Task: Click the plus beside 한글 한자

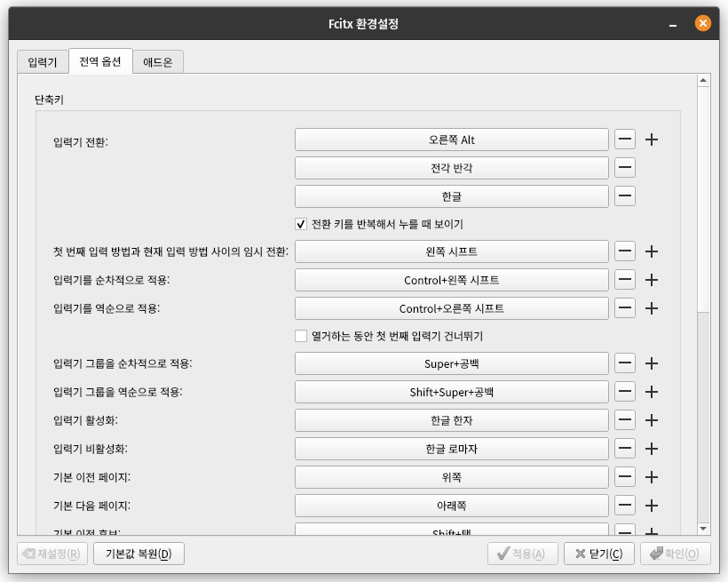Action: 652,420
